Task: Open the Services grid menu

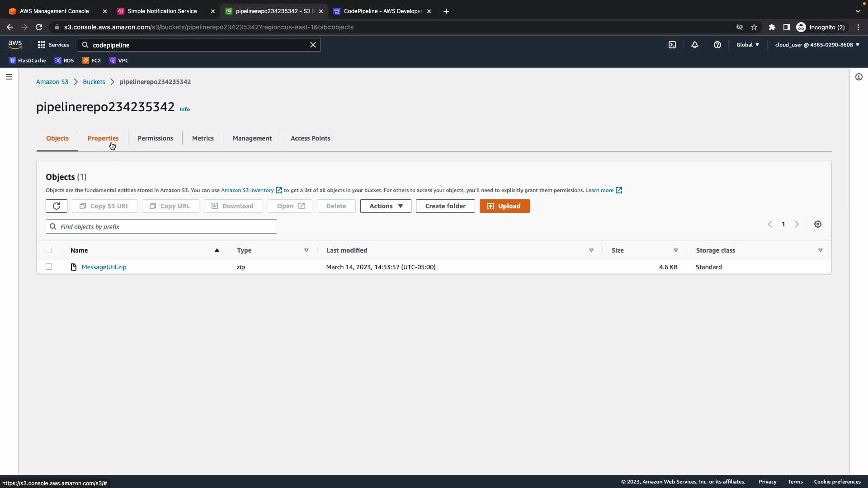Action: (x=53, y=45)
